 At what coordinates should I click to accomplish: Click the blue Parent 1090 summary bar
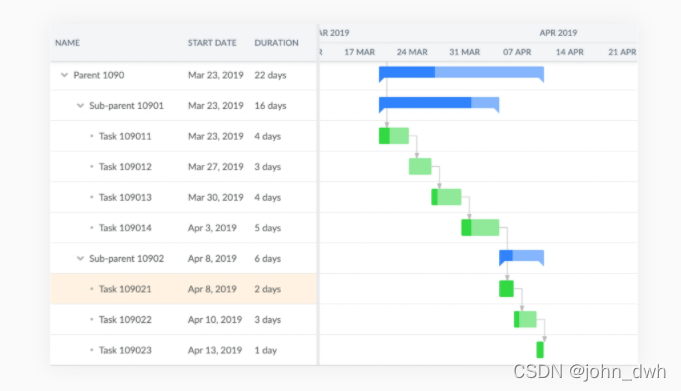coord(461,73)
